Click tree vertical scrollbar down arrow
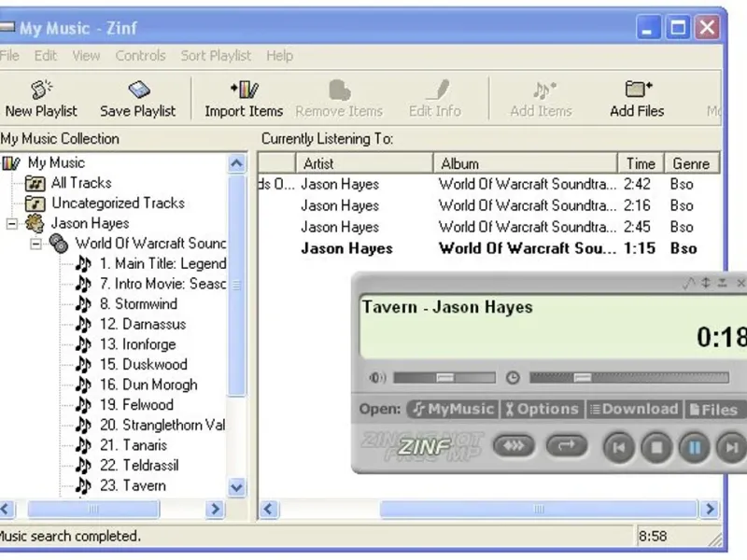 [x=237, y=487]
